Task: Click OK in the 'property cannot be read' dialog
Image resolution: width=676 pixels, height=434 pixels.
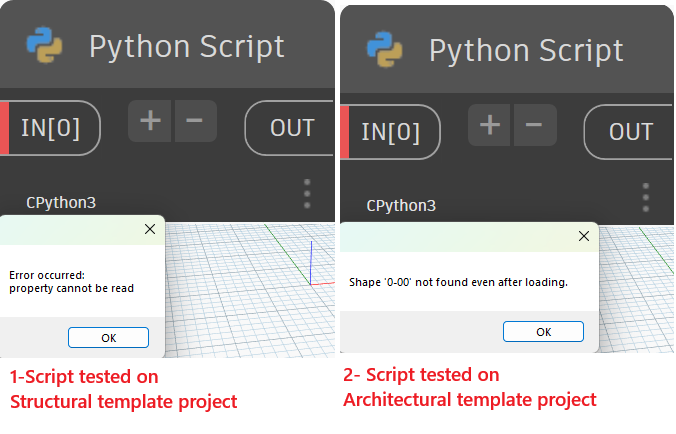Action: coord(108,337)
